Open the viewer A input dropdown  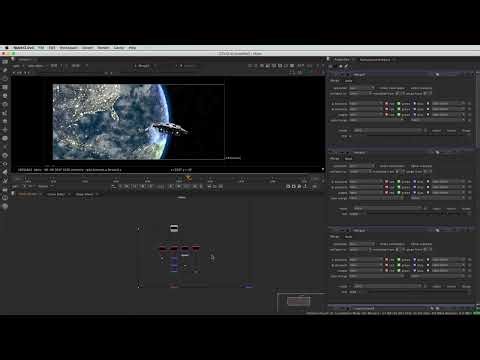[x=145, y=66]
